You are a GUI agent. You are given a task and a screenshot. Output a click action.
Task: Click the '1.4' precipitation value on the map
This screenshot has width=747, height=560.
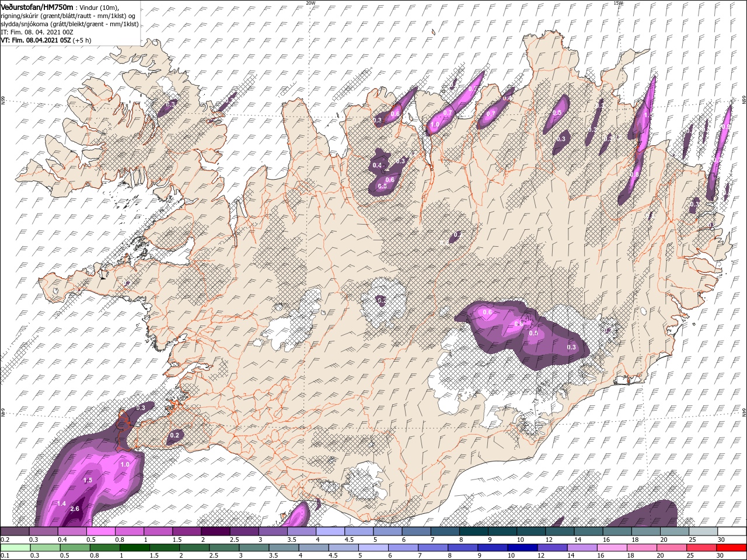coord(61,503)
